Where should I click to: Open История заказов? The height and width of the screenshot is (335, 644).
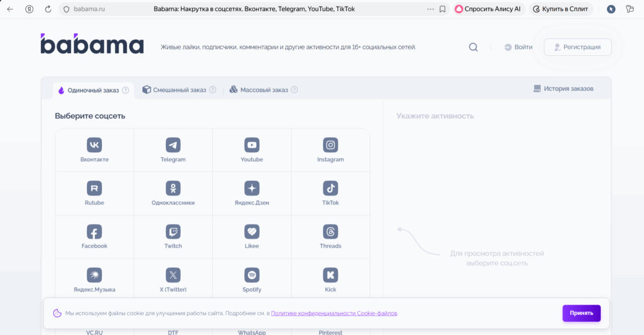tap(563, 89)
